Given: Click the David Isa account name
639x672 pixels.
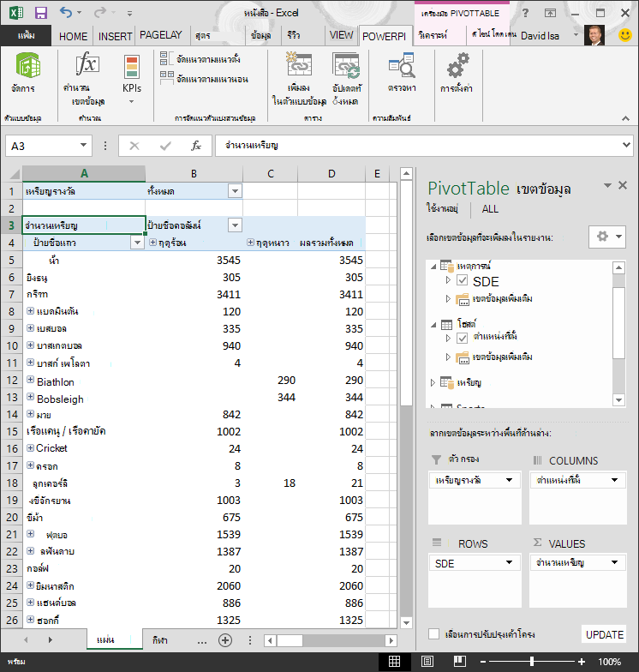Looking at the screenshot, I should click(540, 36).
